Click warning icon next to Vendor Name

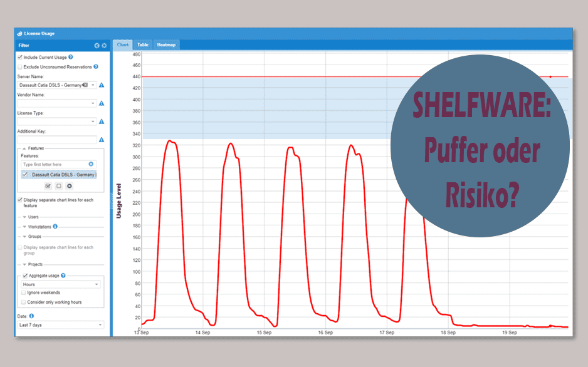(102, 103)
